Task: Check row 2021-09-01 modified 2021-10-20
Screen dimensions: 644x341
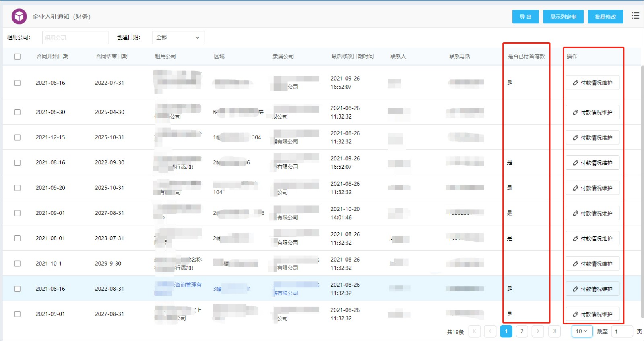Action: click(x=17, y=213)
